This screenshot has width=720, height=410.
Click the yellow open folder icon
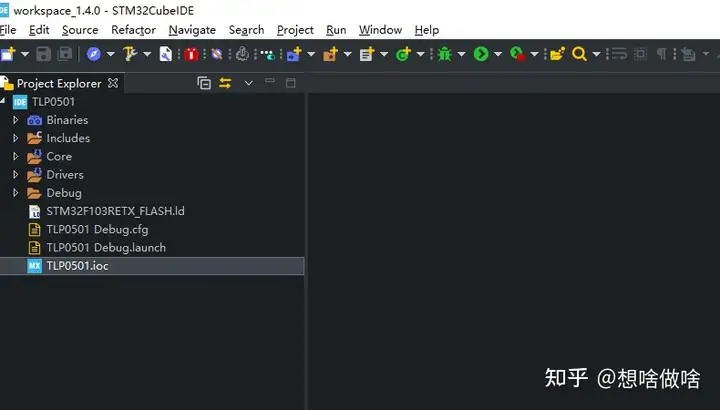point(557,54)
